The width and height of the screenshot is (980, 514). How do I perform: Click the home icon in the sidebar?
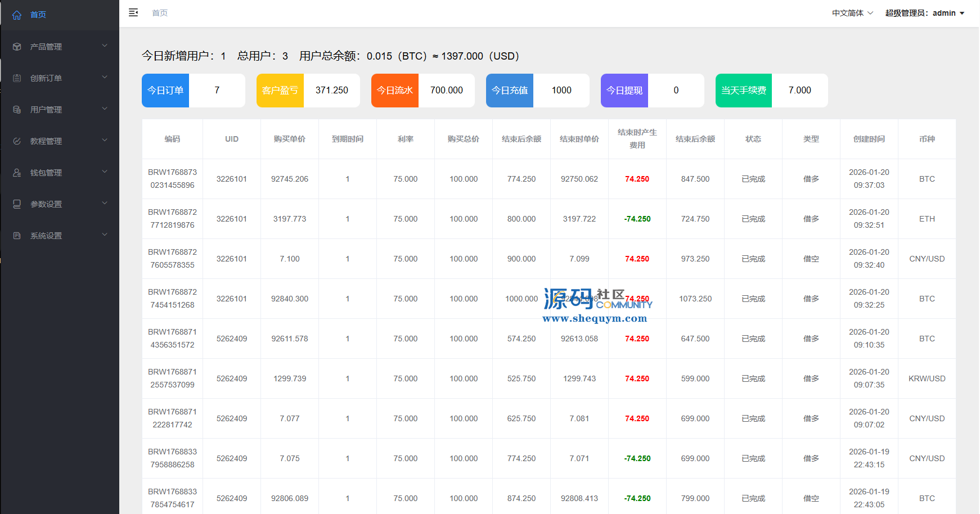click(x=17, y=15)
